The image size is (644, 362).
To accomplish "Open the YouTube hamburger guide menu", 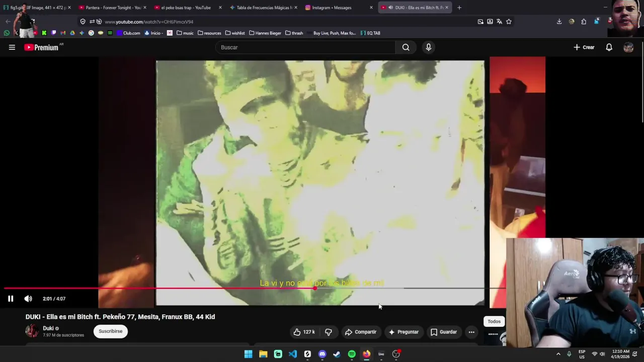I will [12, 47].
